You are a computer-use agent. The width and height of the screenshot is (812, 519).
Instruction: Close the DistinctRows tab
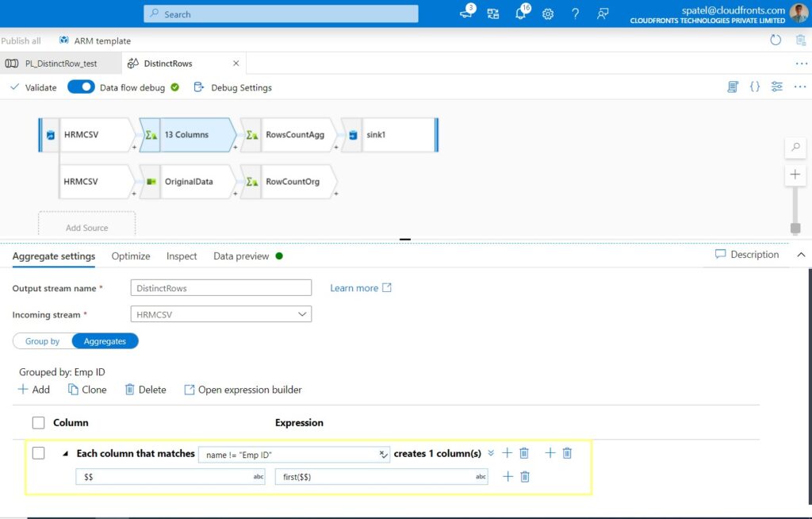click(x=236, y=63)
